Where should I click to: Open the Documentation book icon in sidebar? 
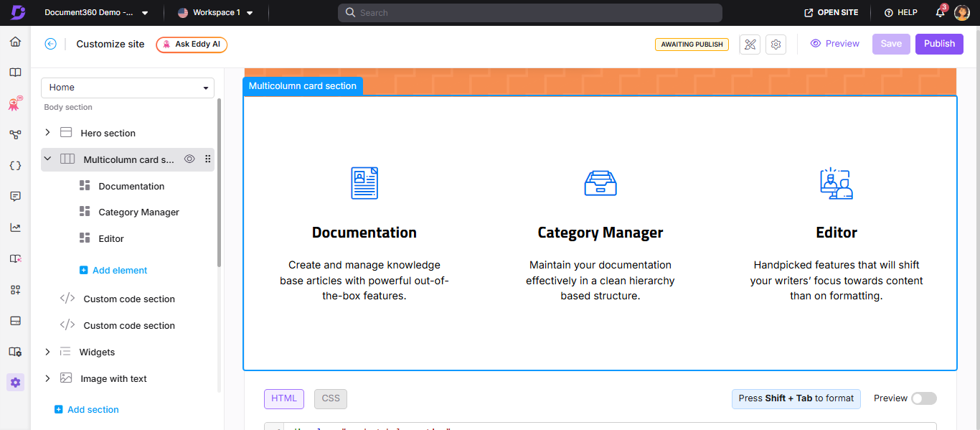15,73
